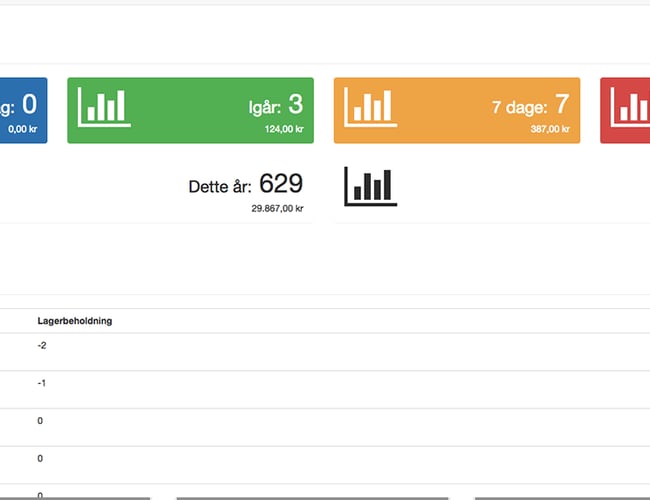Click the 0,00 kr amount in the blue card
Image resolution: width=650 pixels, height=500 pixels.
pyautogui.click(x=22, y=129)
